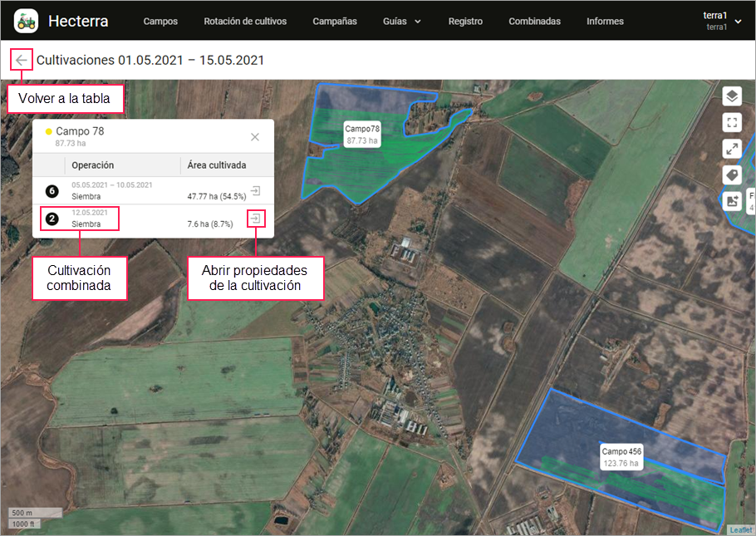Open the map layers control

tap(731, 96)
